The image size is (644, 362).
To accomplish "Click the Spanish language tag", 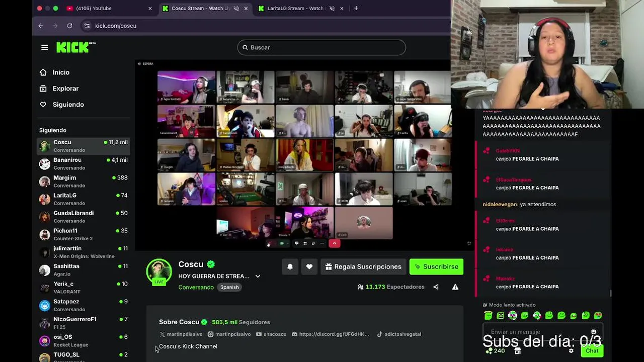I will tap(229, 287).
